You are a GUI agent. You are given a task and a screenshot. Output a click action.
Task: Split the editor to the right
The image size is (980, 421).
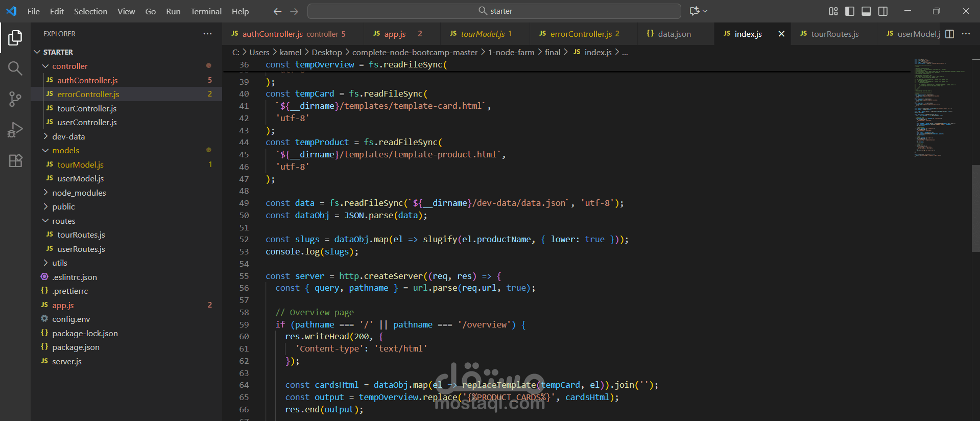[950, 34]
